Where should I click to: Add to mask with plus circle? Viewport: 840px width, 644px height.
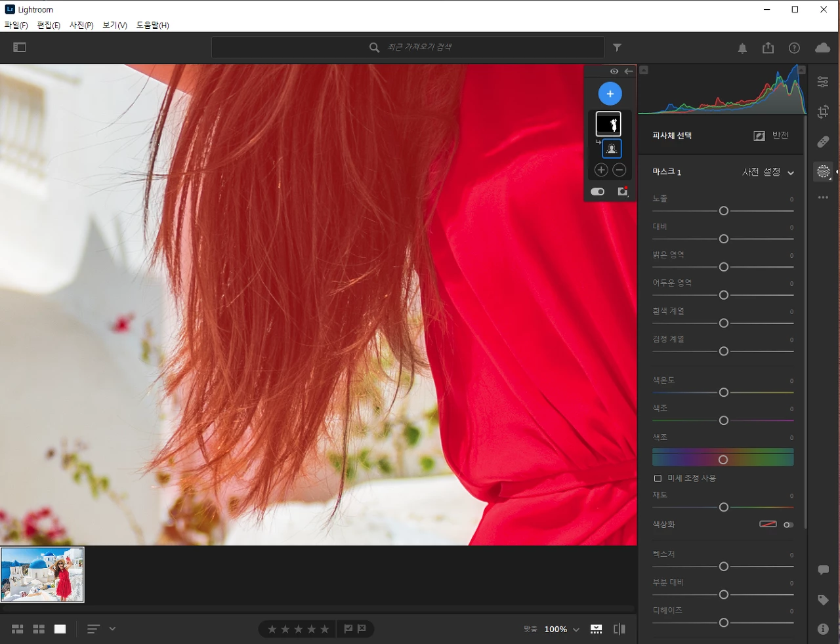tap(600, 170)
